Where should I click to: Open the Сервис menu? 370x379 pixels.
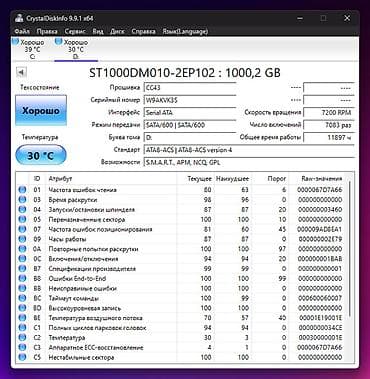75,31
